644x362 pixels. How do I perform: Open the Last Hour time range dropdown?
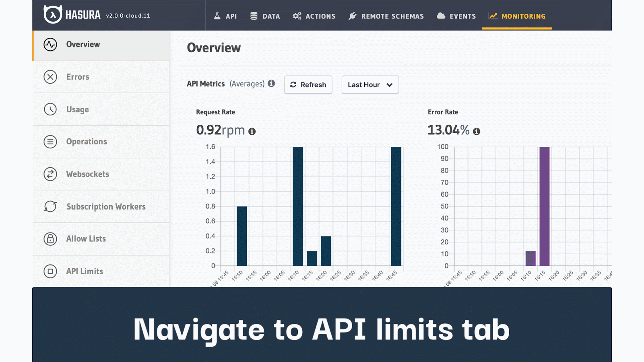(x=370, y=85)
